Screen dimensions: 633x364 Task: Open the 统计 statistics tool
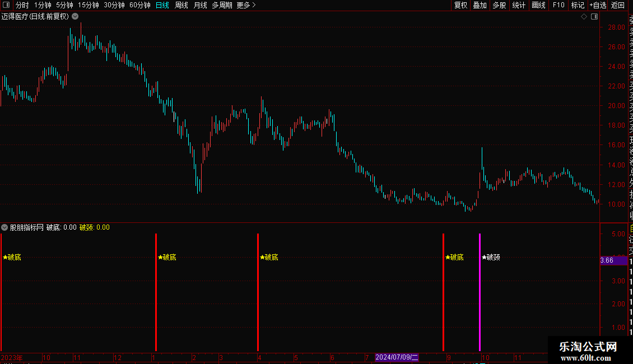[x=519, y=5]
